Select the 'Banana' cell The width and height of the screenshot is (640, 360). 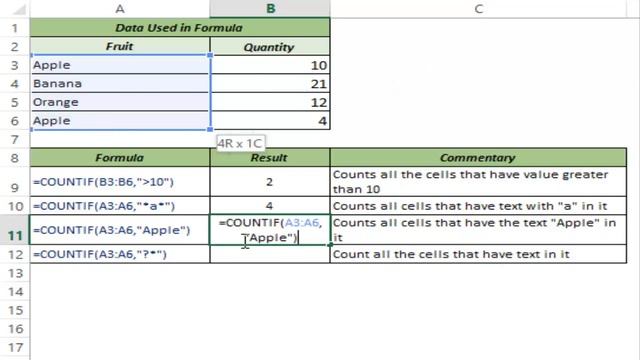pyautogui.click(x=120, y=84)
